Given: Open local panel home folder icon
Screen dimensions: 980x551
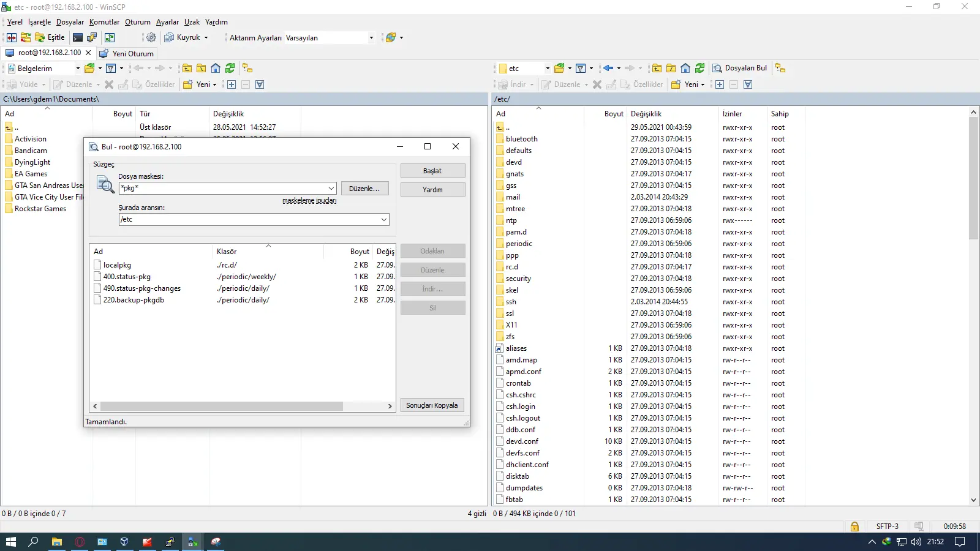Looking at the screenshot, I should click(x=216, y=68).
